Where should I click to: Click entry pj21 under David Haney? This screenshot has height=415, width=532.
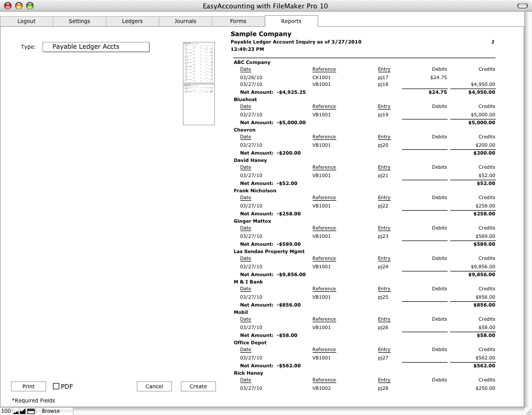pos(383,176)
